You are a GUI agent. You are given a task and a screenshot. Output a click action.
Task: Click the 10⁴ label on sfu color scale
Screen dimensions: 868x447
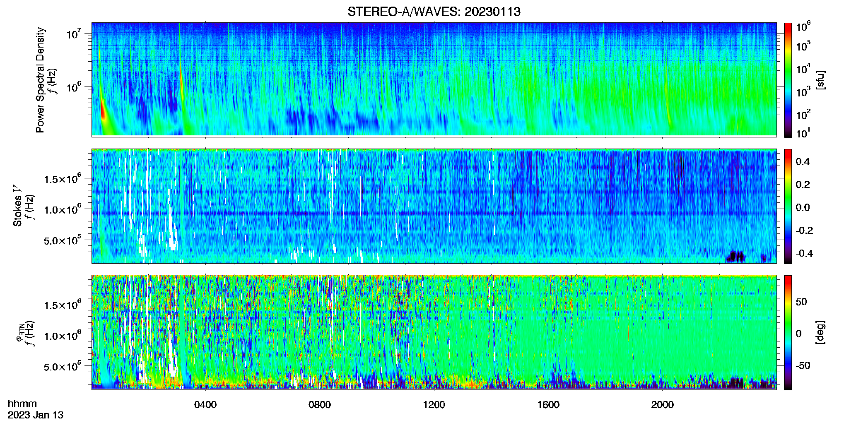pos(803,69)
